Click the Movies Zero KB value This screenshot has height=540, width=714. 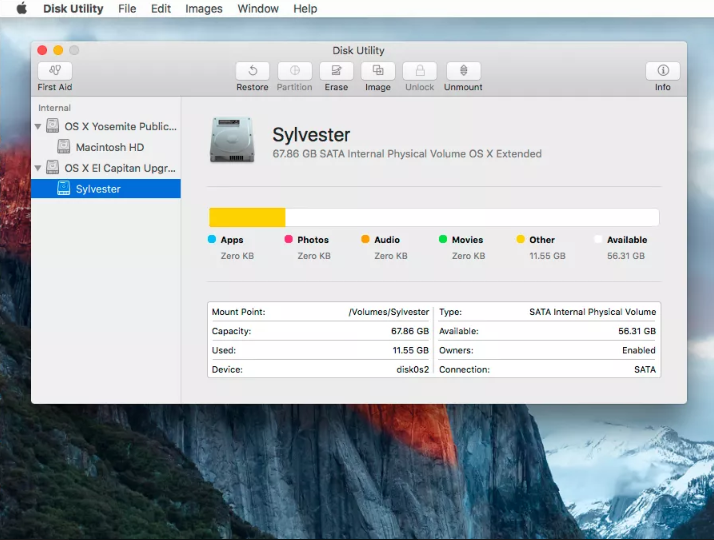point(469,256)
